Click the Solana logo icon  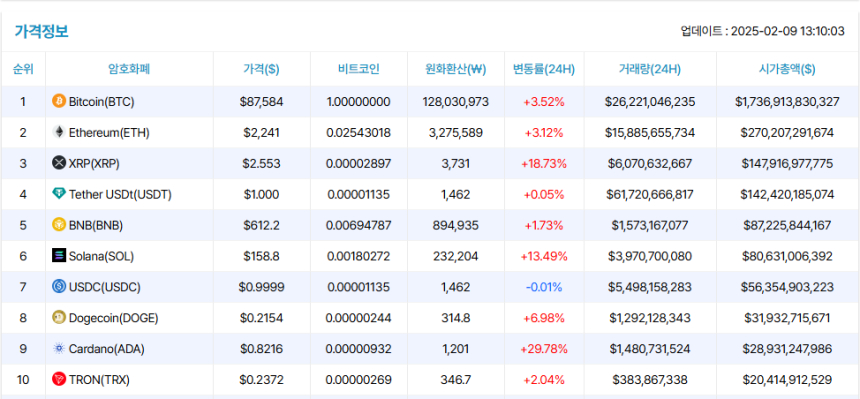coord(58,256)
